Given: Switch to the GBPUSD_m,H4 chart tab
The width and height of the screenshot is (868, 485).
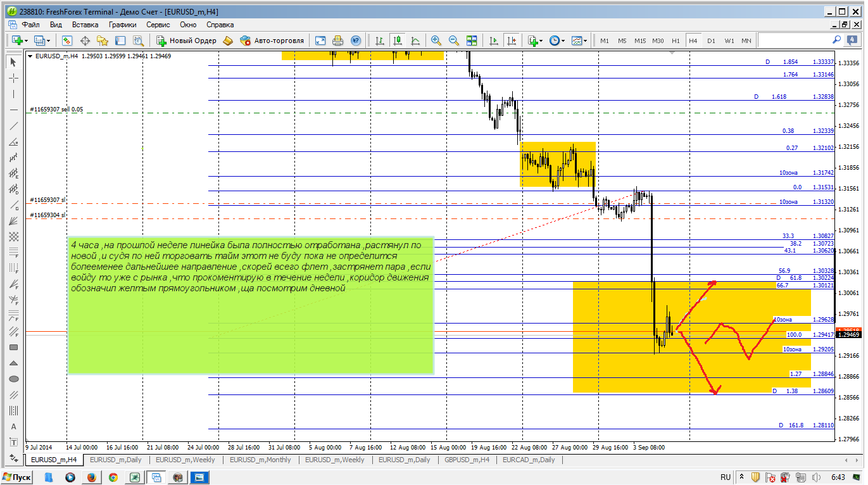Looking at the screenshot, I should click(467, 460).
